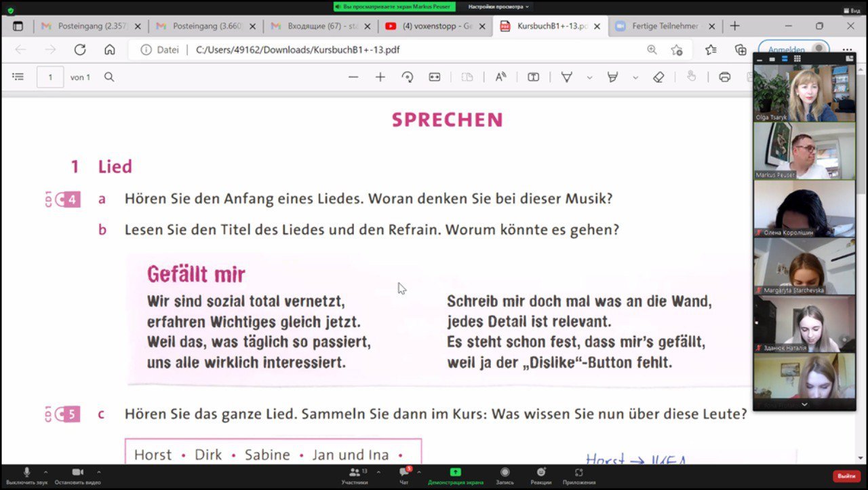Select Margaryta Starchevska video thumbnail

pos(804,266)
